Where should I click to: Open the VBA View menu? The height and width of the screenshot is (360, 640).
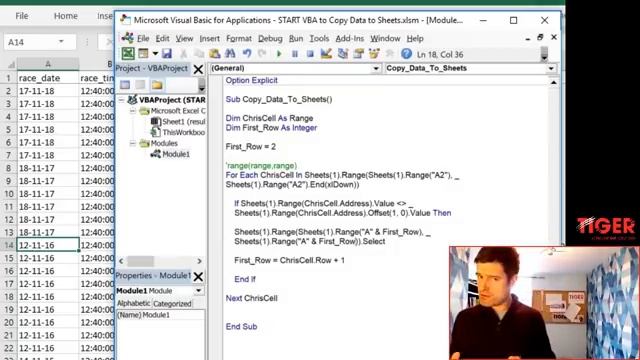[x=184, y=38]
